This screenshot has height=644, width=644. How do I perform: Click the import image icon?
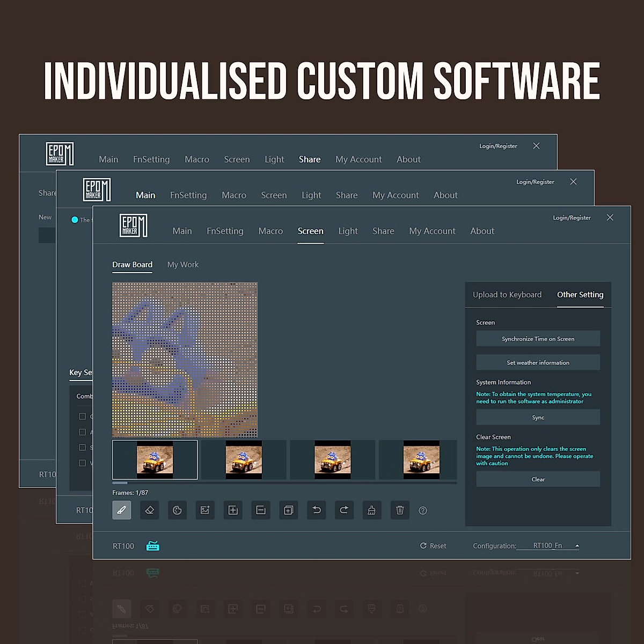[x=205, y=510]
